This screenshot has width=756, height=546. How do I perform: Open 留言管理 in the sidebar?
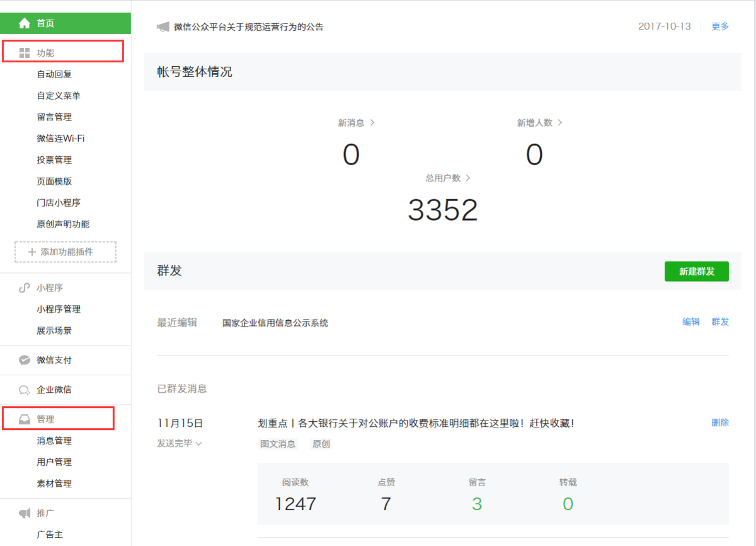[55, 117]
